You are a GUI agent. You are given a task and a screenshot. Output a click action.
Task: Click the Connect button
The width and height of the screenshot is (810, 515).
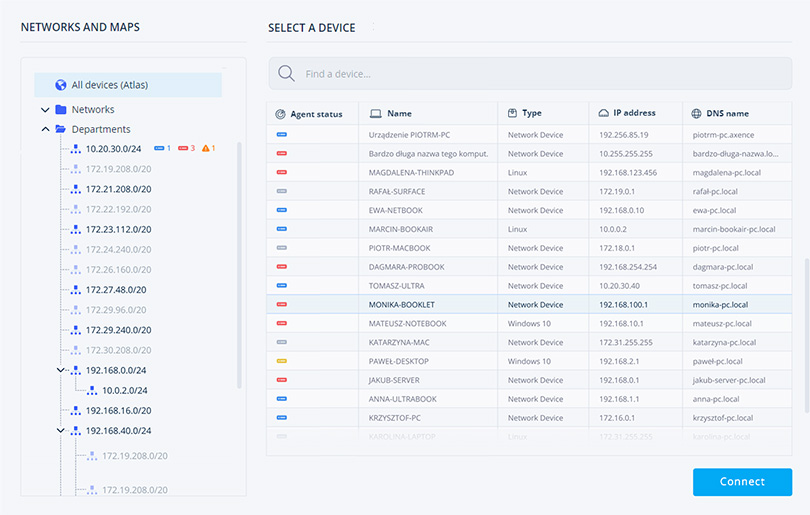(742, 482)
